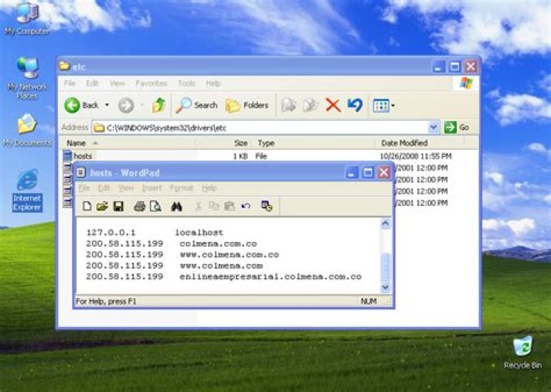Click the WordPad vertical scrollbar down arrow
The height and width of the screenshot is (392, 551).
tap(386, 287)
